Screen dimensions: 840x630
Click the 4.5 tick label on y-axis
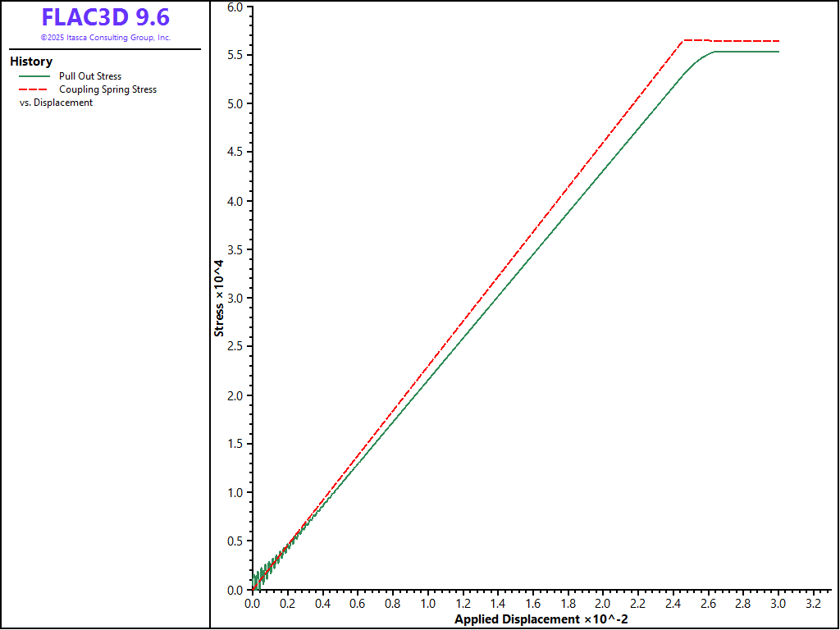point(235,153)
